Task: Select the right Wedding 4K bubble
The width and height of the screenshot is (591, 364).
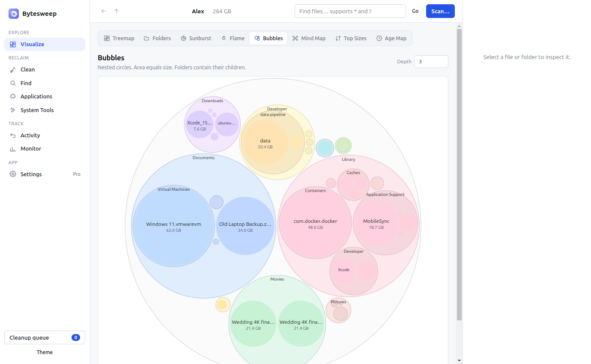Action: pyautogui.click(x=301, y=324)
